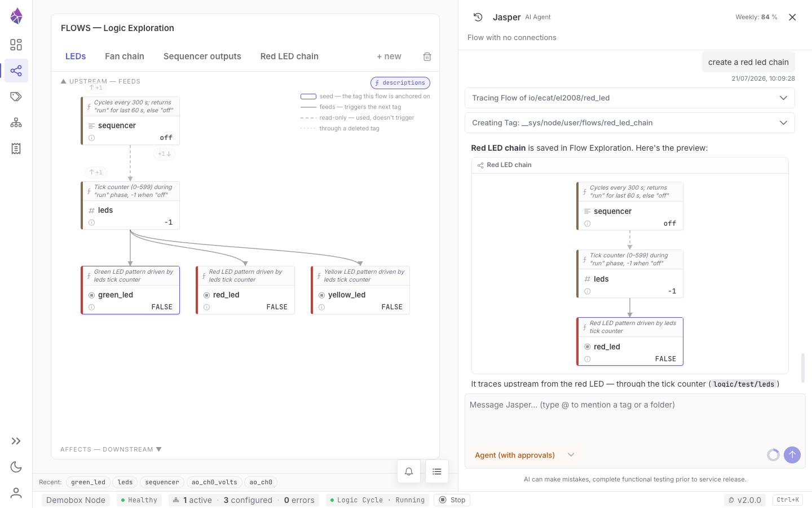The image size is (812, 508).
Task: Open chat history clock icon
Action: [x=478, y=17]
